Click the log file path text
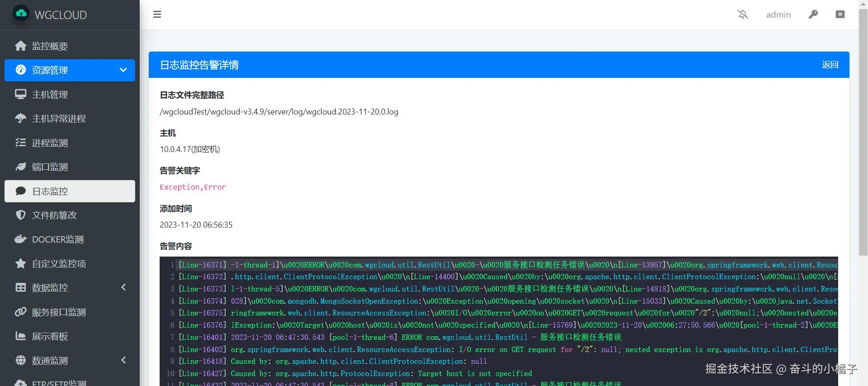This screenshot has width=868, height=386. point(279,112)
